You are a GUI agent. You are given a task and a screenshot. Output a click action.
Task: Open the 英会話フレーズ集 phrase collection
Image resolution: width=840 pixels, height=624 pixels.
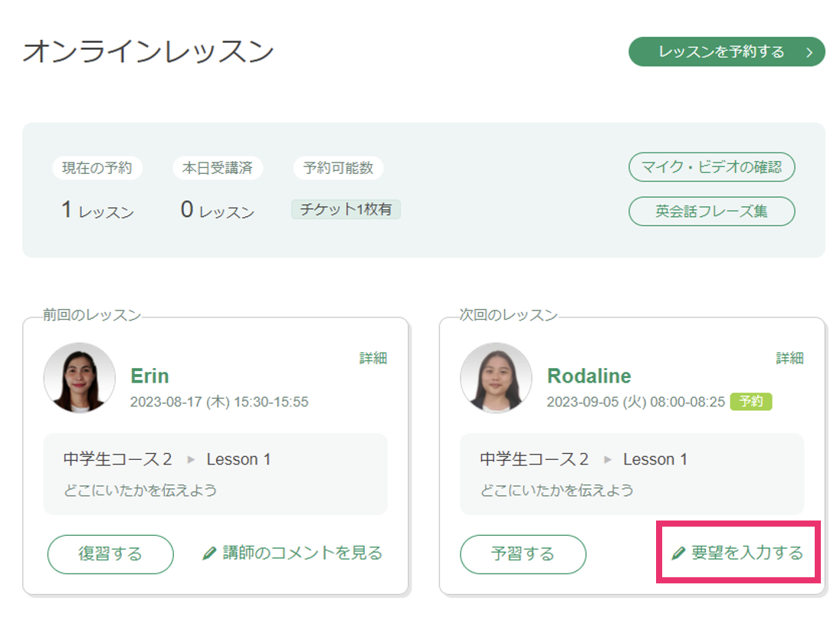711,212
